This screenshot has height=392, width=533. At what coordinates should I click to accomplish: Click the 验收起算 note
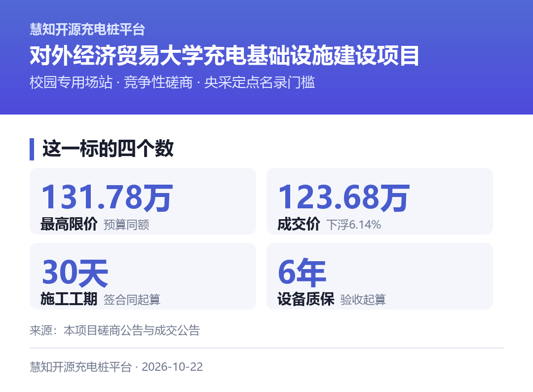pyautogui.click(x=363, y=300)
